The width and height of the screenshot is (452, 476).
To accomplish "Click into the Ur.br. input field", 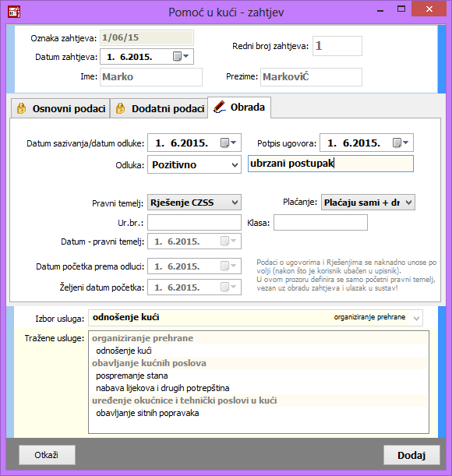I will [x=194, y=223].
